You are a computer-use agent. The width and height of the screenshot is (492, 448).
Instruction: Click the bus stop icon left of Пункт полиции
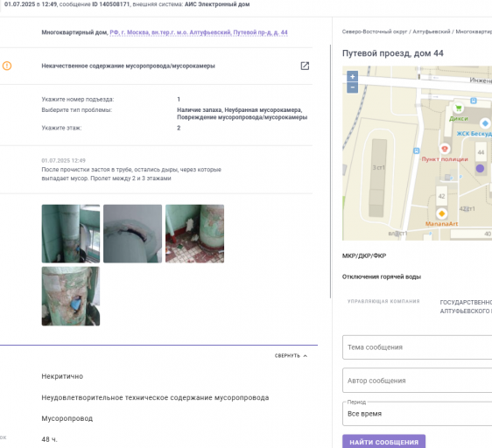pyautogui.click(x=417, y=150)
